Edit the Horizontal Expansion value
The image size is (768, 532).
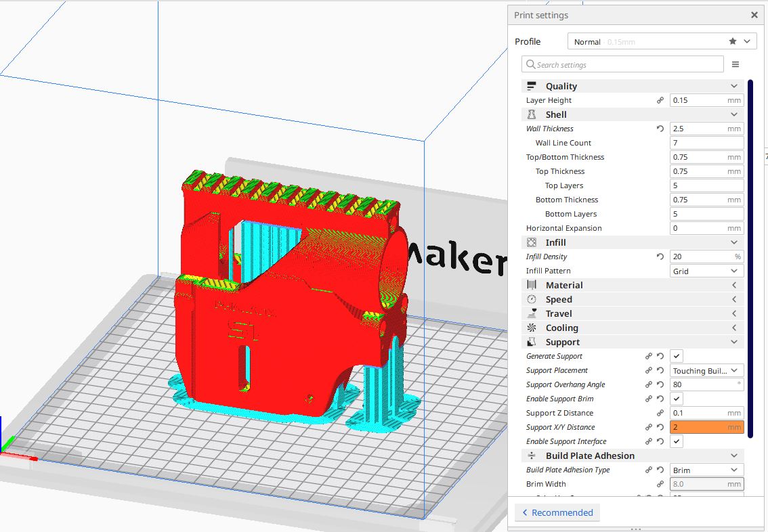coord(707,228)
